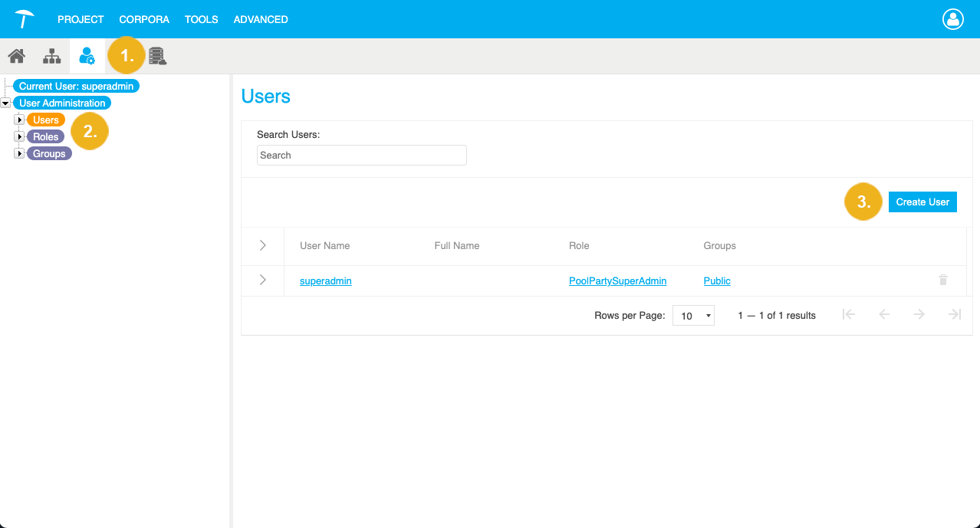Click the User Administration icon

point(87,55)
